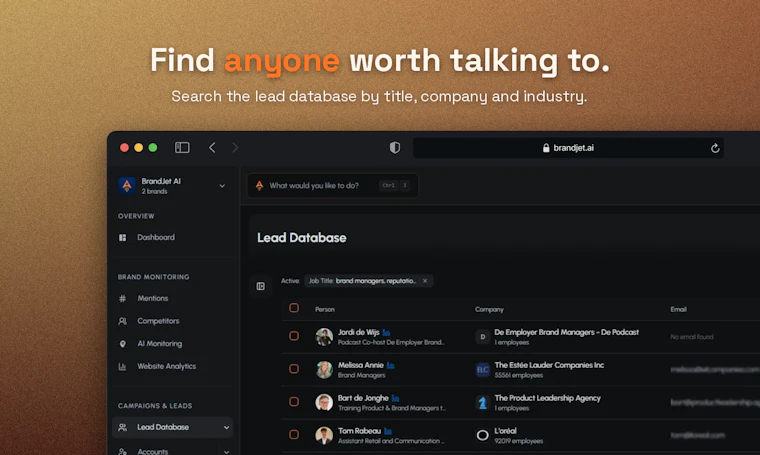The width and height of the screenshot is (760, 455).
Task: Click the 'What would you like to do?' field
Action: click(x=332, y=186)
